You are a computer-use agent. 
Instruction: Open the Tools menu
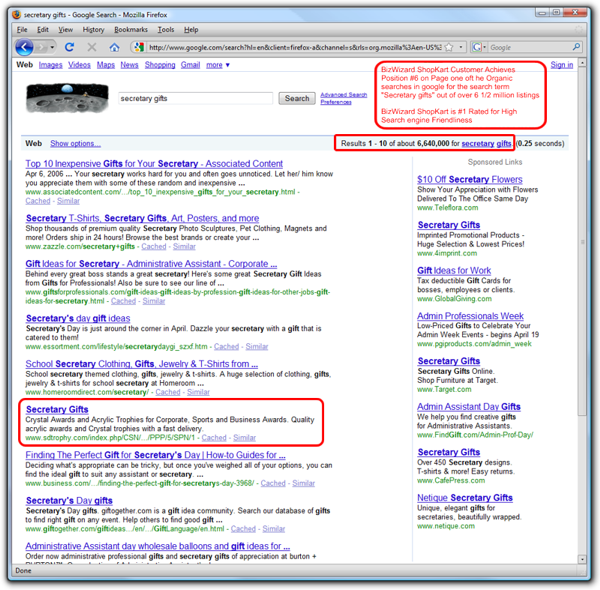[x=166, y=29]
